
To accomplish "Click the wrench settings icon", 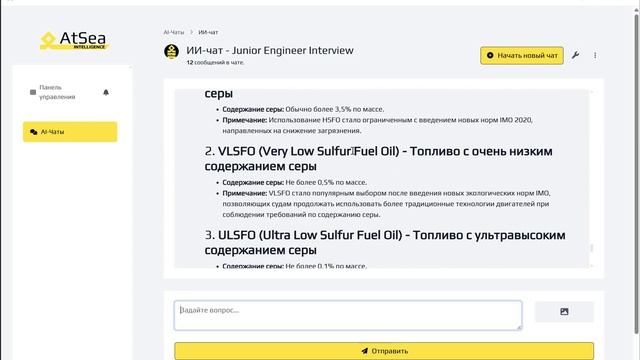I will click(576, 55).
